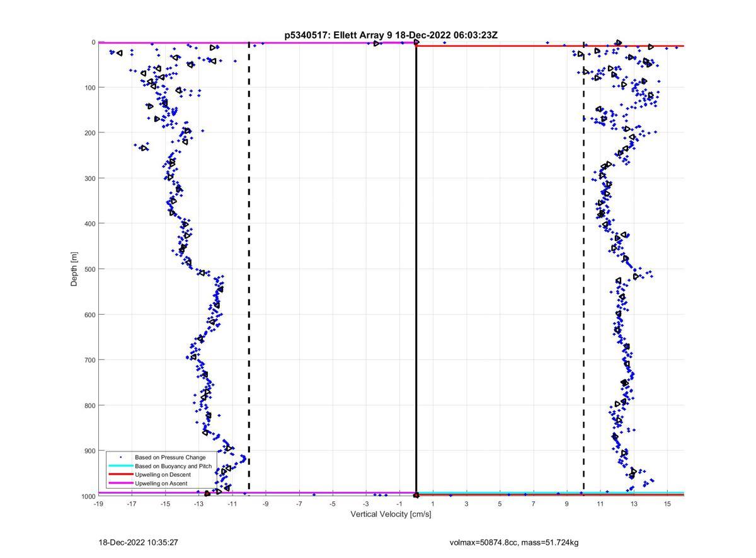The image size is (756, 558).
Task: Click velocity tick label '-9'
Action: pos(265,504)
